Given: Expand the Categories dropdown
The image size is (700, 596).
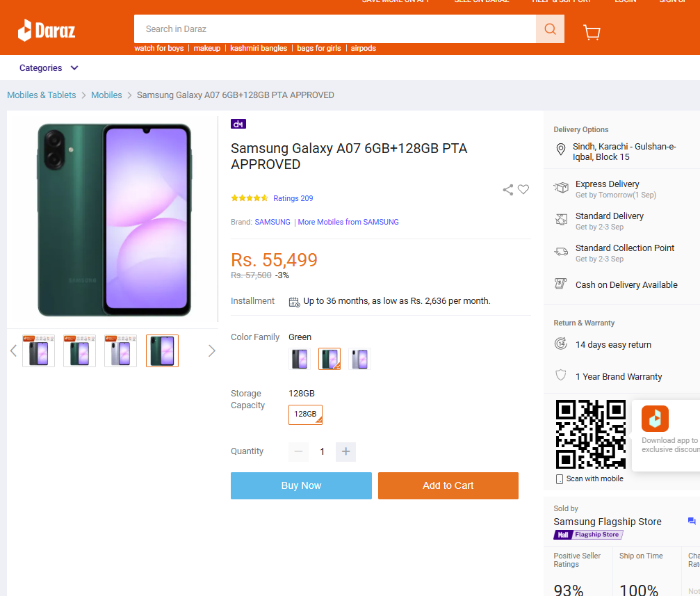Looking at the screenshot, I should [x=49, y=68].
